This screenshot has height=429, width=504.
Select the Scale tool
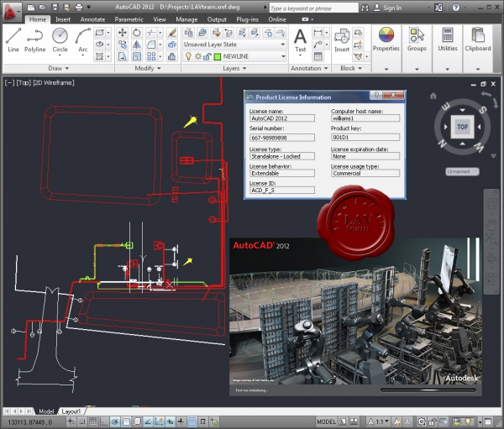pos(137,56)
